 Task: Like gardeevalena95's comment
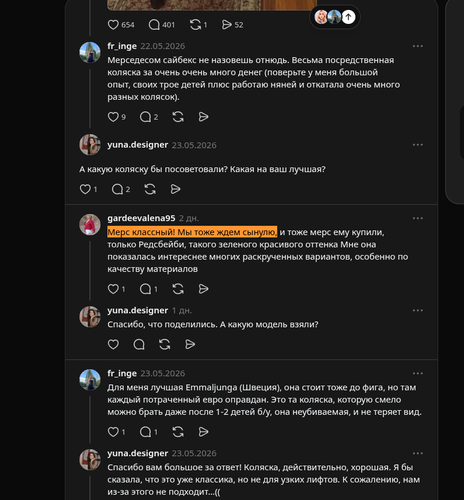(x=113, y=289)
